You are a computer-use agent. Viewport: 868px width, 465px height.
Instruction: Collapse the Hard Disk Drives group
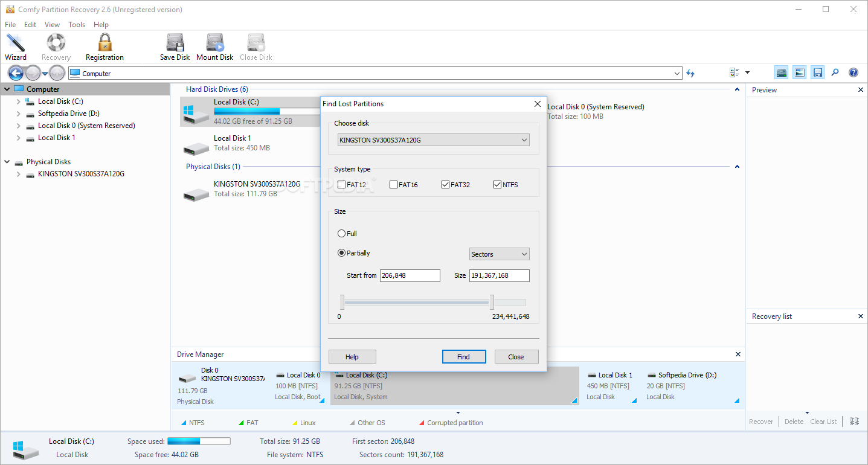point(737,89)
